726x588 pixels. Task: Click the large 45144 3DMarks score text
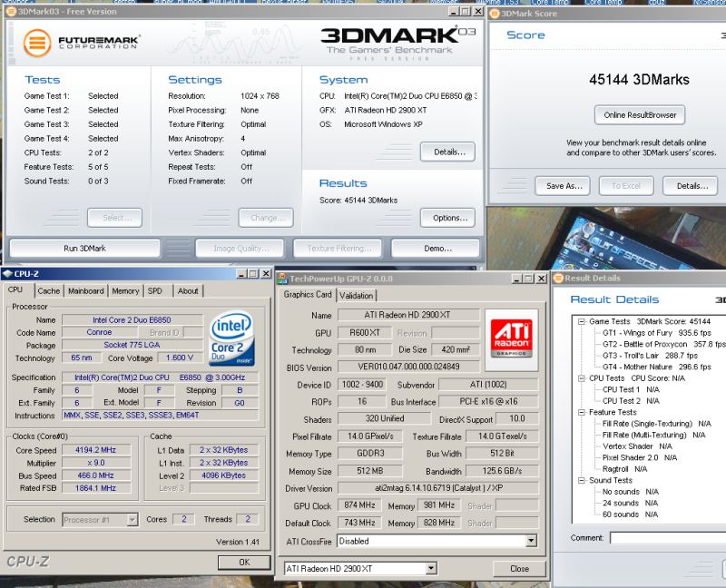(x=639, y=80)
